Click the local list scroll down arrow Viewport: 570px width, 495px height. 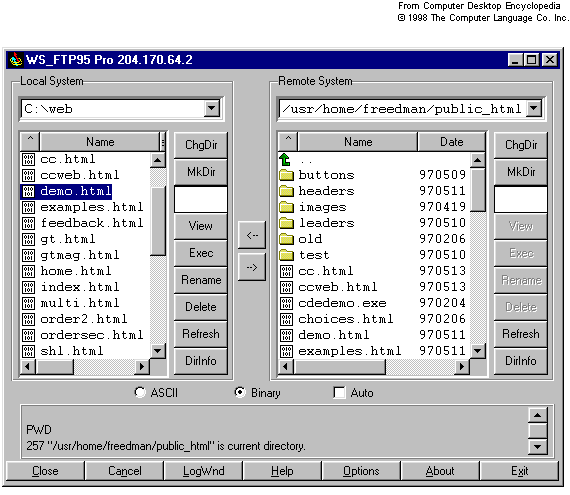[158, 351]
